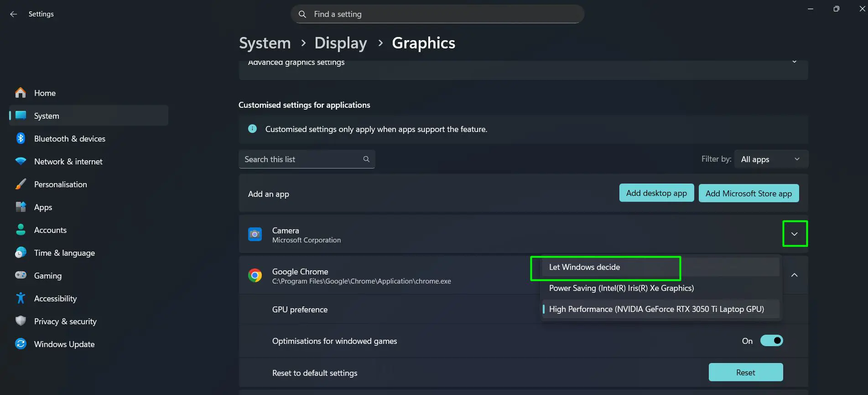The image size is (868, 395).
Task: Open Accounts section
Action: tap(89, 230)
